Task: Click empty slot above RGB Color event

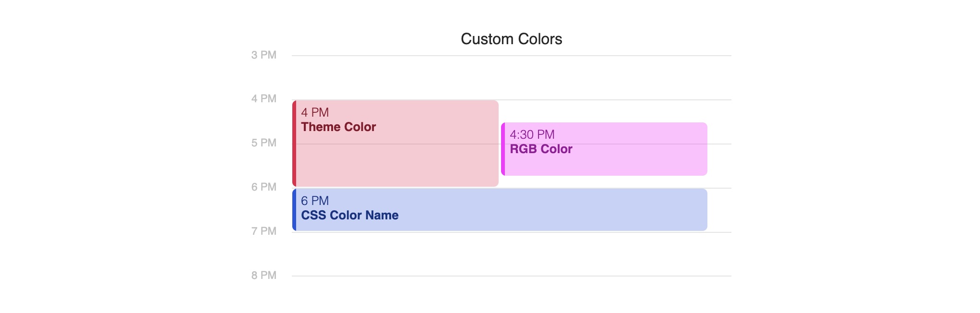Action: (605, 111)
